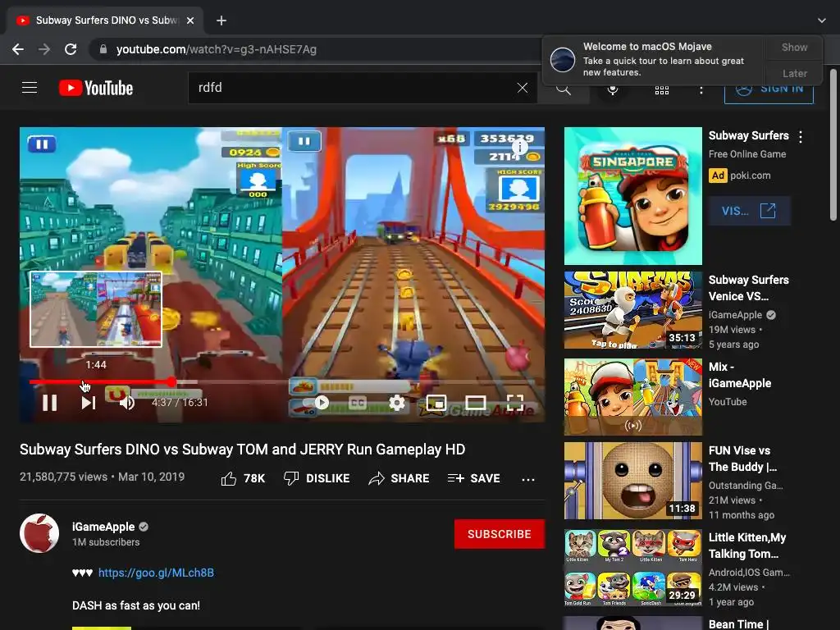Click the youtube.com address bar URL
The image size is (840, 630).
coord(217,49)
